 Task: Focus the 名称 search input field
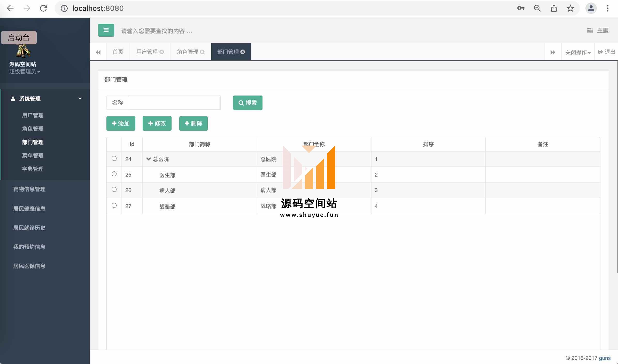click(175, 103)
